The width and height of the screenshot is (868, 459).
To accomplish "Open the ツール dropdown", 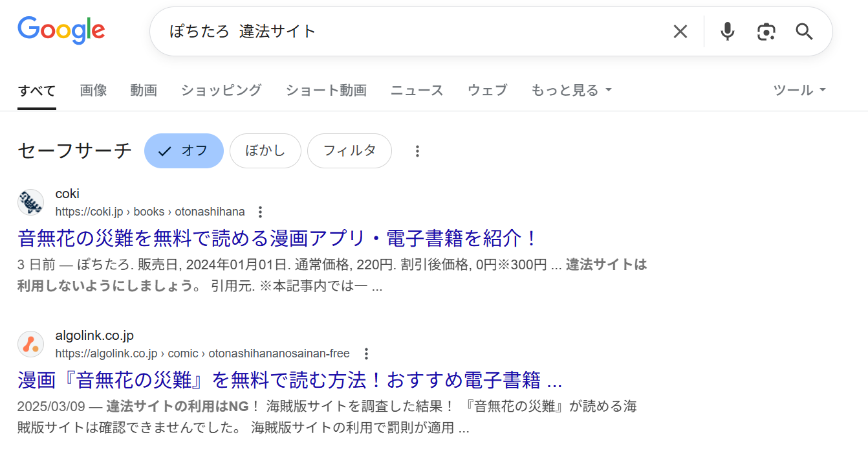I will (x=799, y=90).
